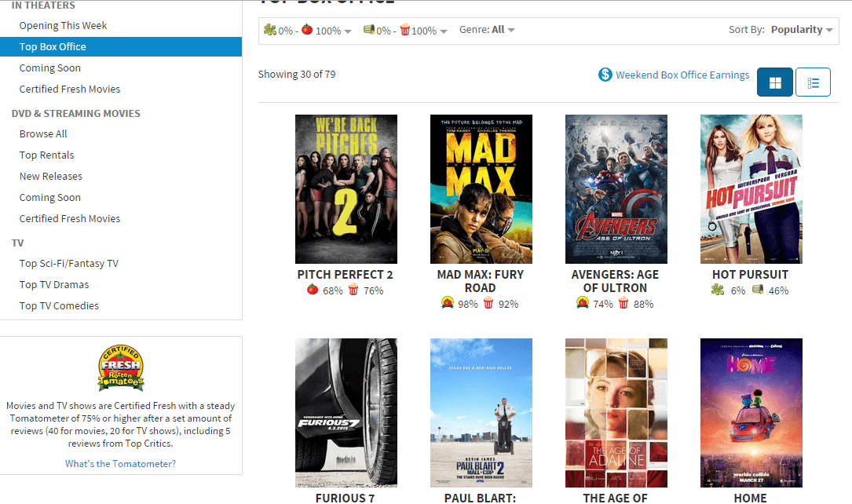
Task: Click certified fresh icon for Mad Max 98%
Action: point(447,302)
